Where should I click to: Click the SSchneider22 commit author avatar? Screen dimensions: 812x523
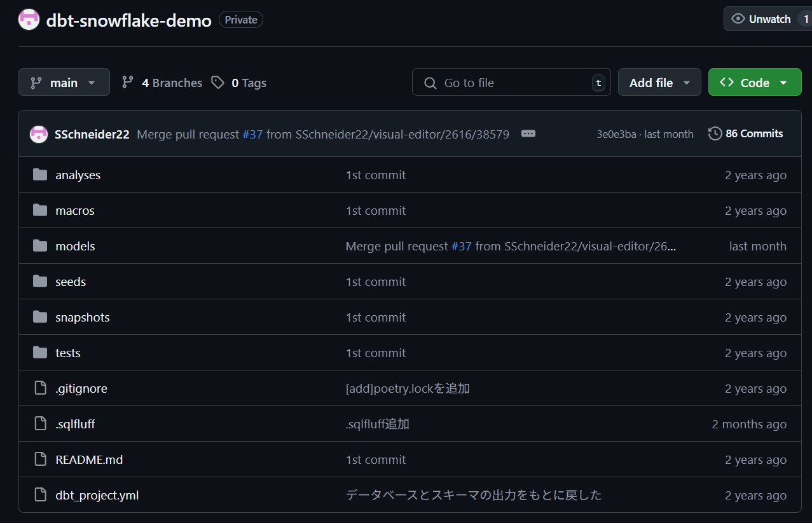[x=39, y=134]
